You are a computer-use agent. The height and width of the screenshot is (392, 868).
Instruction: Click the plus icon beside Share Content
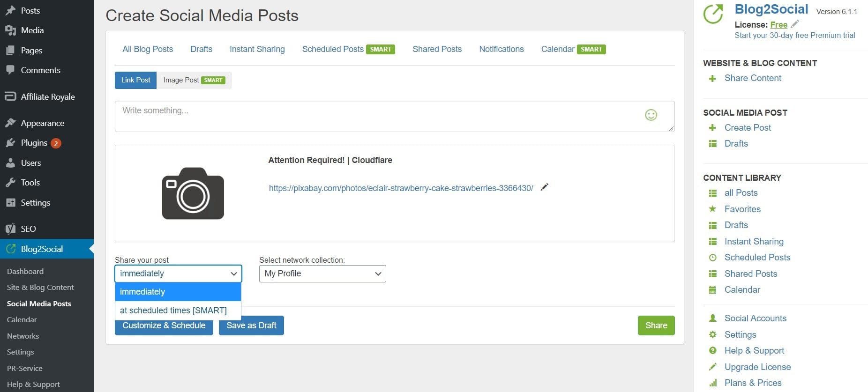[712, 78]
